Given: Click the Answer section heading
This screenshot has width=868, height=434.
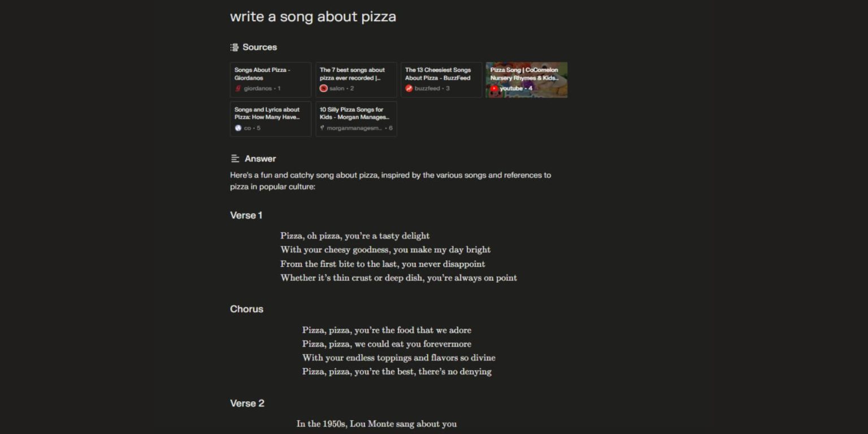Looking at the screenshot, I should 260,159.
